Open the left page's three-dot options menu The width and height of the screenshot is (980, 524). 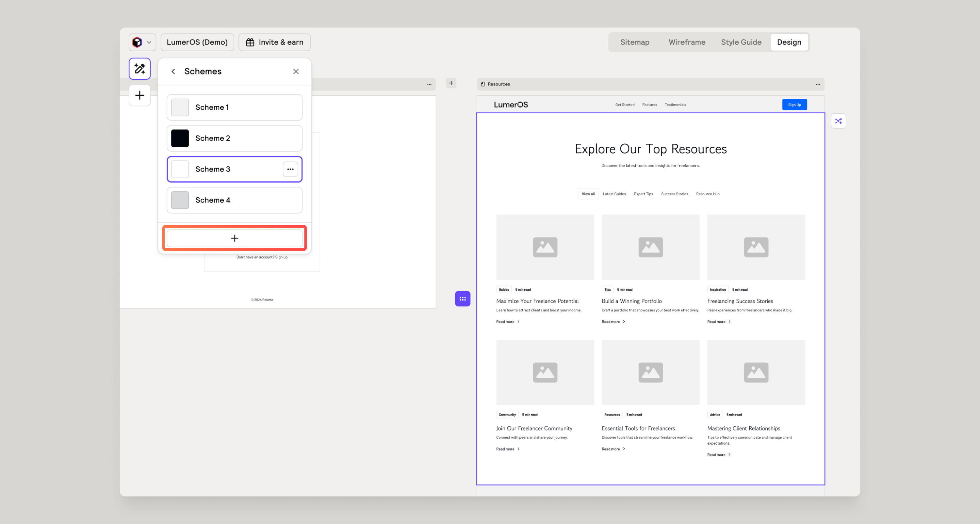tap(429, 84)
